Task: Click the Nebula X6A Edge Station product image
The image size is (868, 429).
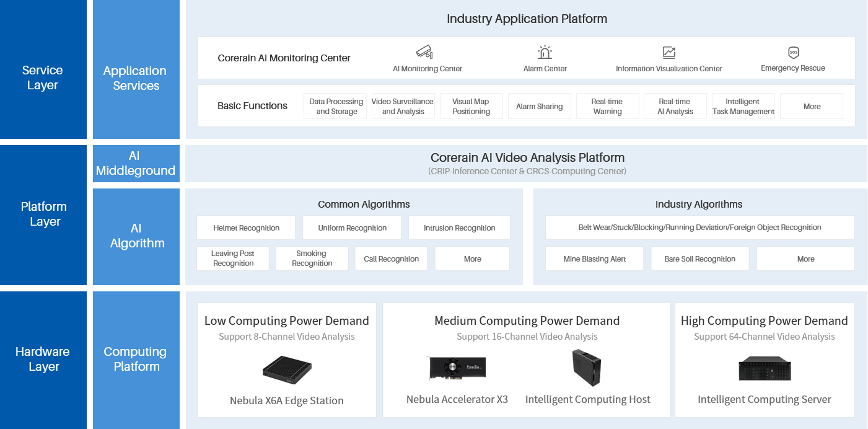Action: (287, 367)
